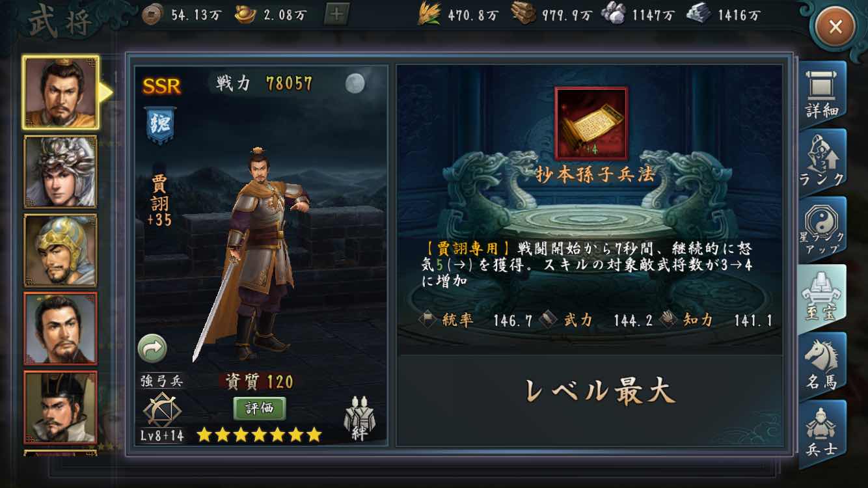
Task: Close the general screen with X
Action: click(x=835, y=27)
